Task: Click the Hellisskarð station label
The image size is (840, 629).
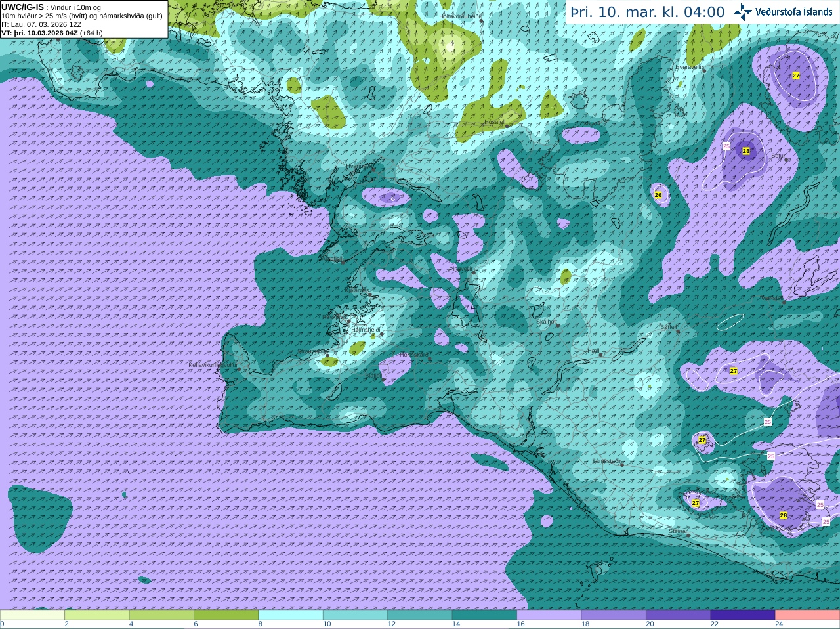Action: point(414,355)
